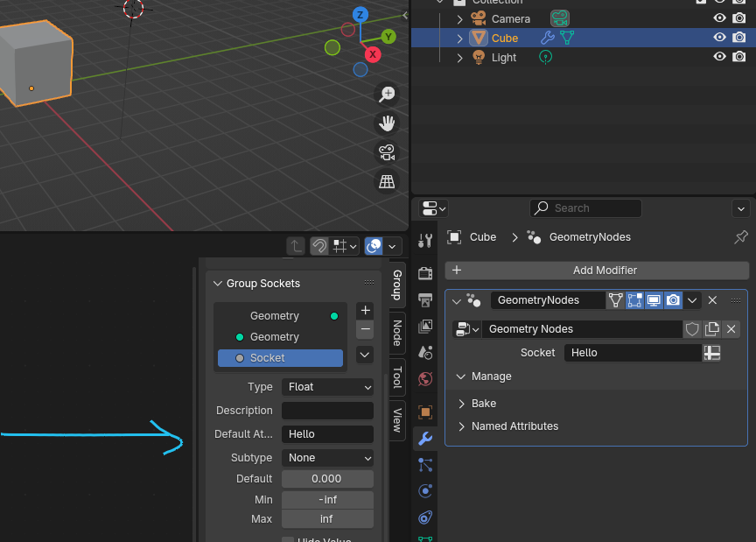Screen dimensions: 756x542
Task: Open the Scene properties tab icon
Action: tap(425, 352)
